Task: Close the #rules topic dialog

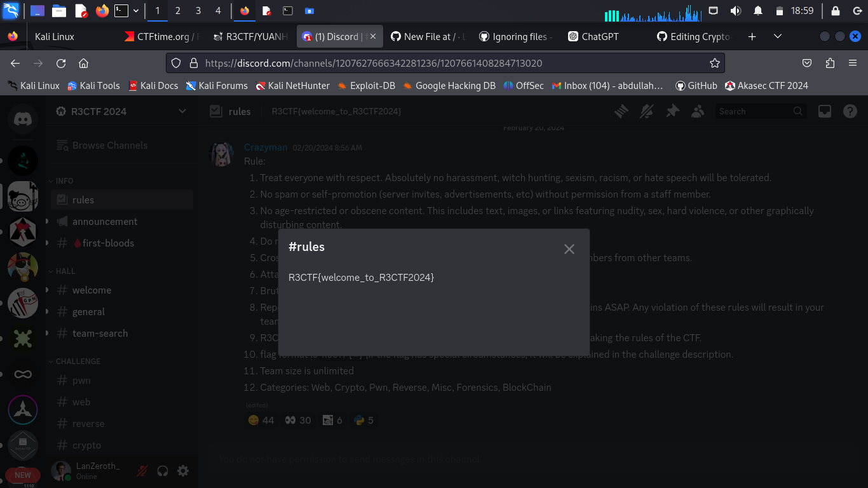Action: [x=569, y=249]
